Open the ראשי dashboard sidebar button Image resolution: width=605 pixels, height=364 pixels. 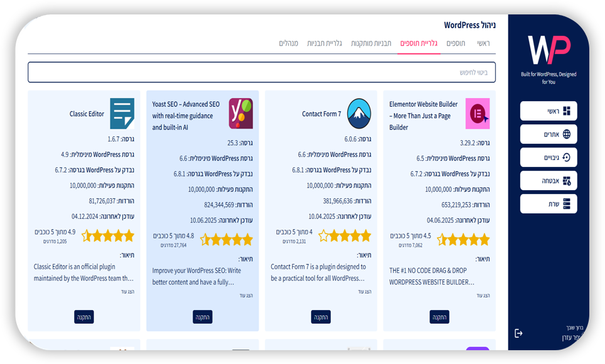pyautogui.click(x=549, y=111)
